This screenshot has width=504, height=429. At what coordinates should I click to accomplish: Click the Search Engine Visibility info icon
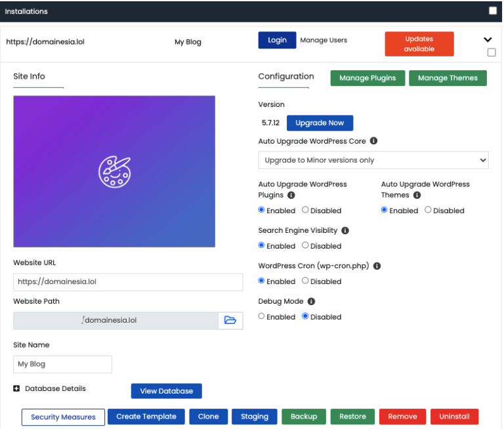click(345, 230)
